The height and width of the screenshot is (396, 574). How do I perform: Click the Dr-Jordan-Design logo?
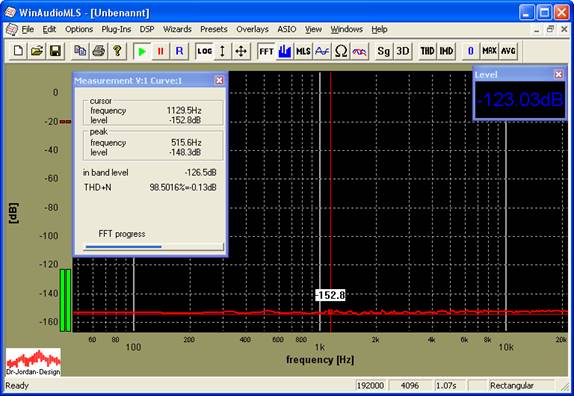[x=33, y=362]
